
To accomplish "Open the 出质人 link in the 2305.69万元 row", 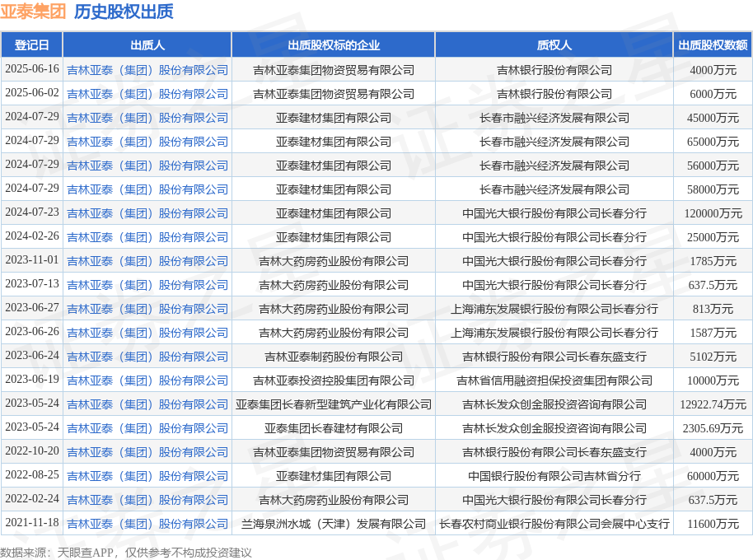I will 147,428.
